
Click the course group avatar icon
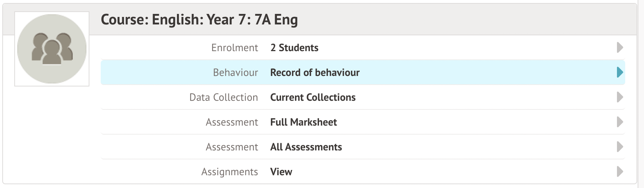pos(52,49)
